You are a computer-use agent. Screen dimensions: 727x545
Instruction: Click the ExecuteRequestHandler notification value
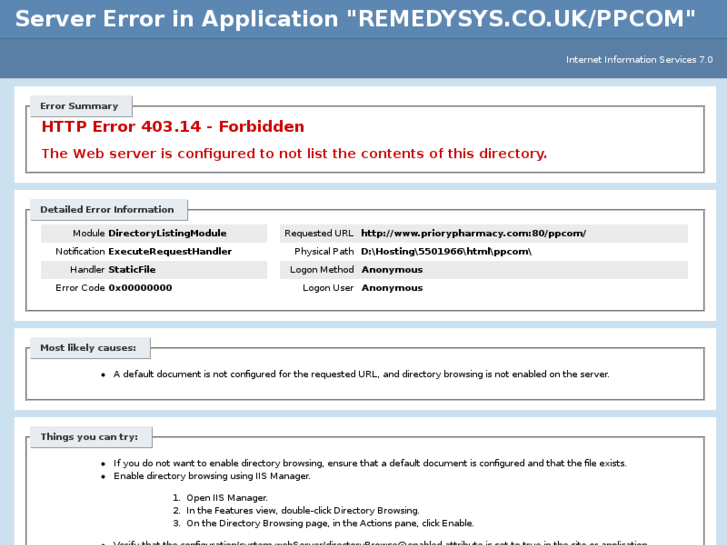[170, 251]
